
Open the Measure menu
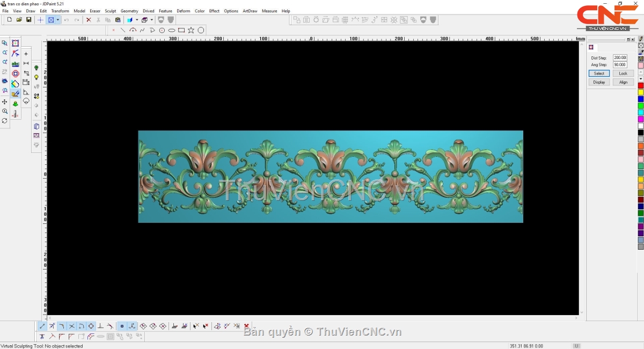point(269,11)
